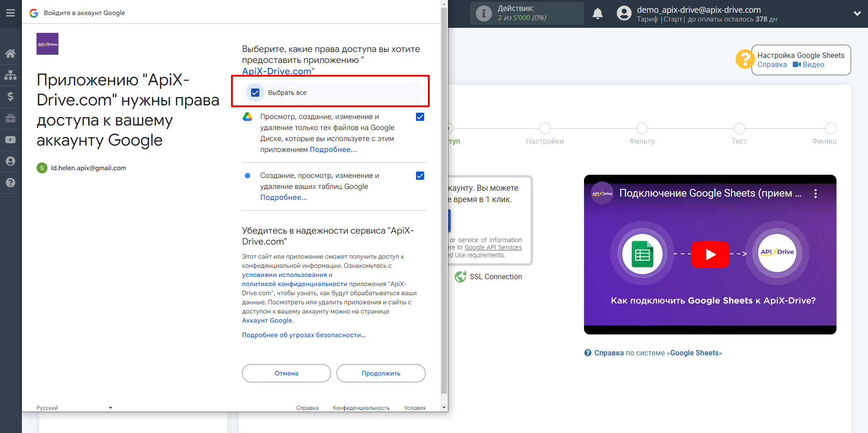Image resolution: width=868 pixels, height=433 pixels.
Task: Click the Отмена button
Action: pyautogui.click(x=286, y=373)
